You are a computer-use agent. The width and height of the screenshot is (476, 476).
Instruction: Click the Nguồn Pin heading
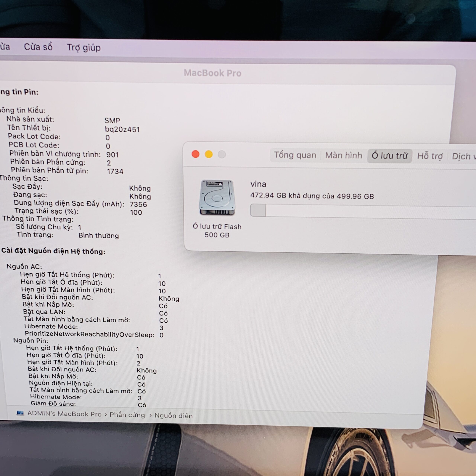(x=30, y=340)
